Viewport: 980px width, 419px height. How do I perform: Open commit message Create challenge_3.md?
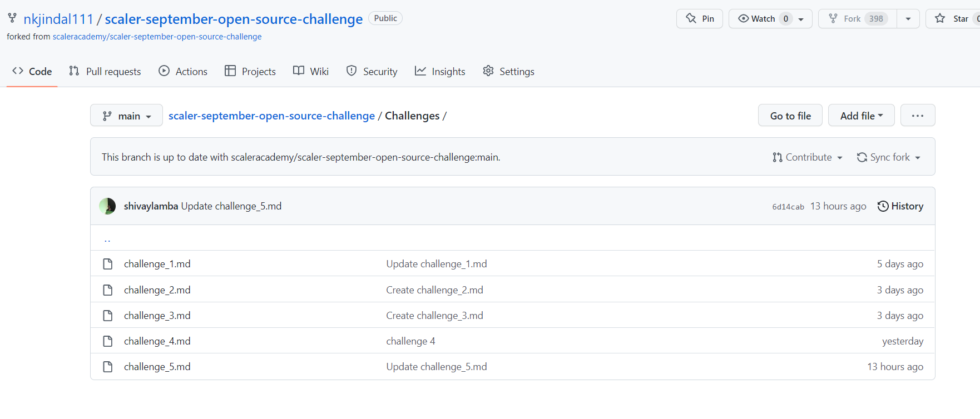tap(435, 316)
